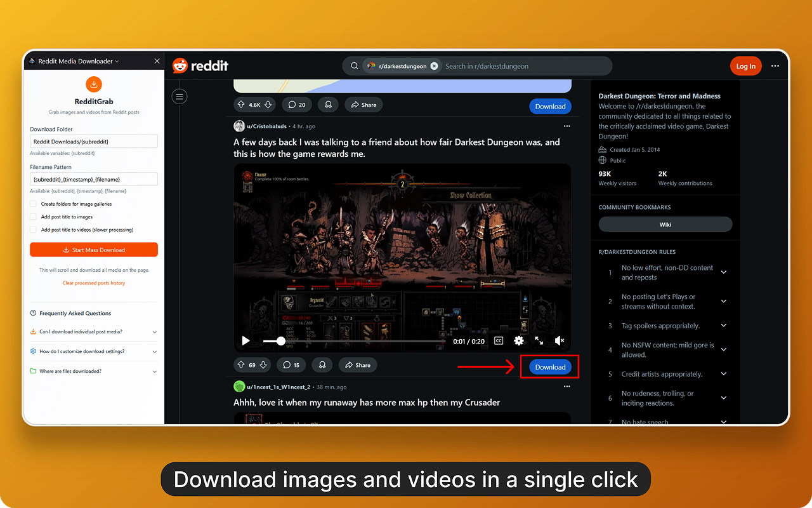Enable Add post title to images
This screenshot has height=508, width=812.
pos(33,217)
